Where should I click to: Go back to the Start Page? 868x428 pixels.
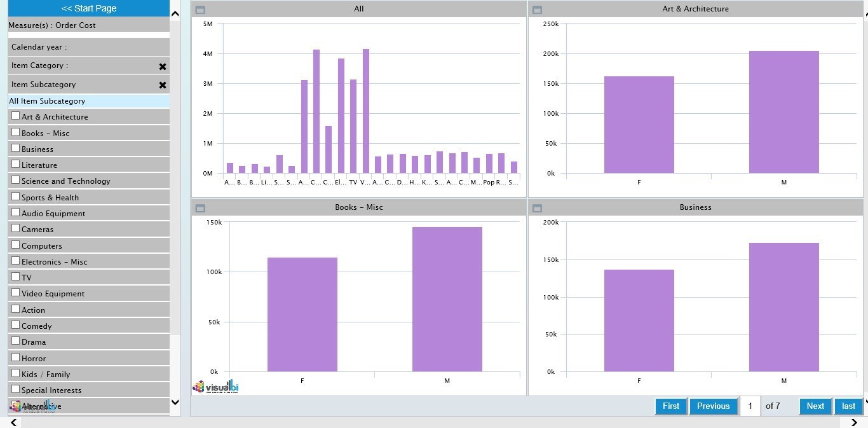click(x=89, y=8)
